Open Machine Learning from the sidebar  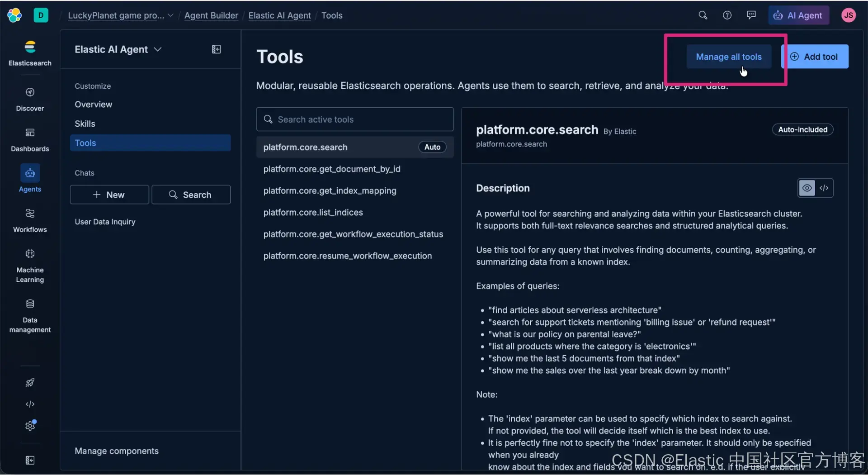tap(30, 266)
